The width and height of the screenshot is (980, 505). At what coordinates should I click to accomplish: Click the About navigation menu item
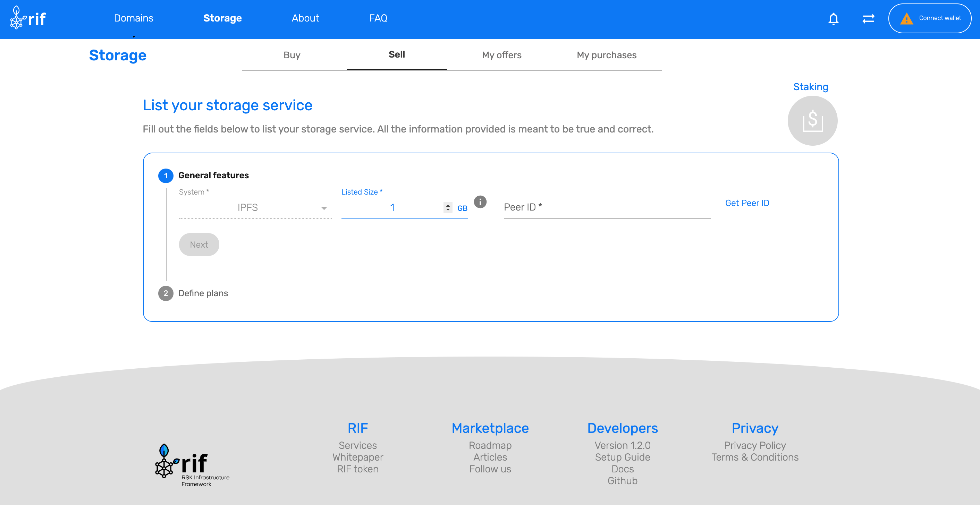(305, 18)
